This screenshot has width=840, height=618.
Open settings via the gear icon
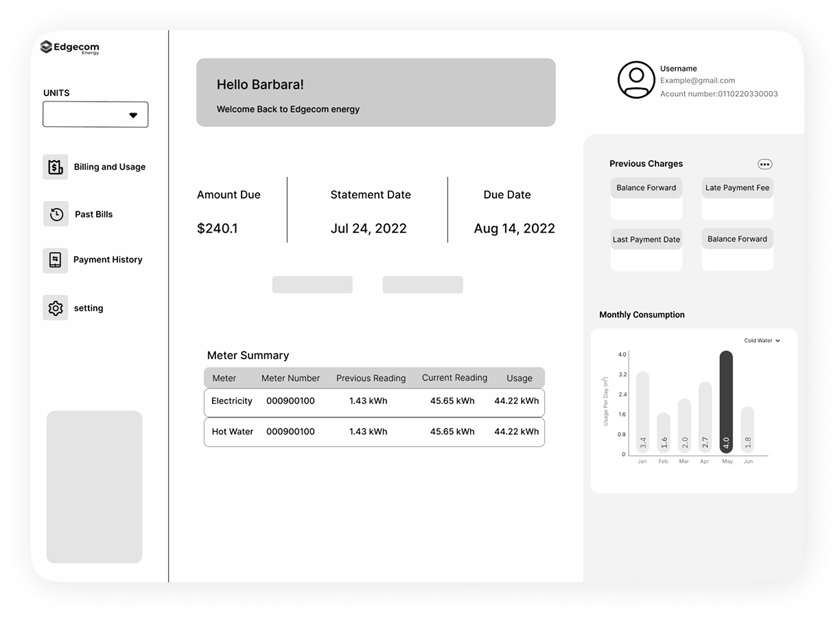coord(56,308)
